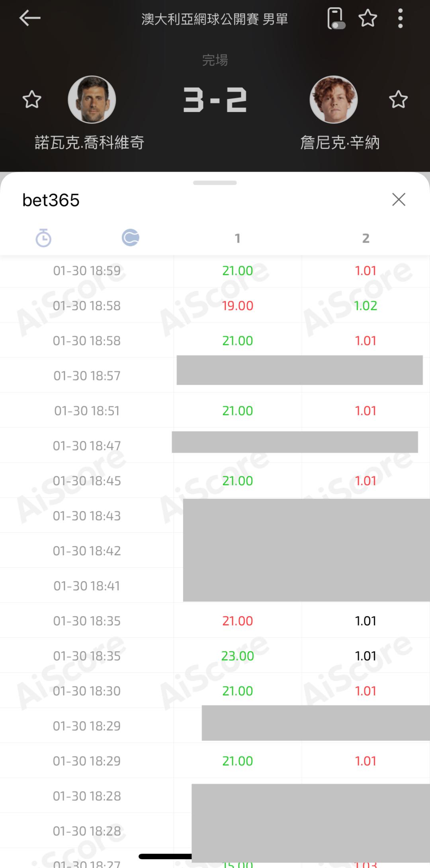This screenshot has height=868, width=430.
Task: Tap the 19.00 odds value
Action: (237, 306)
